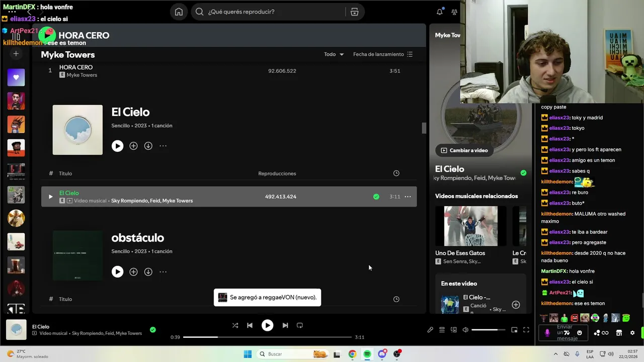Open three-dot menu on El Cielo row
This screenshot has width=644, height=362.
point(408,197)
